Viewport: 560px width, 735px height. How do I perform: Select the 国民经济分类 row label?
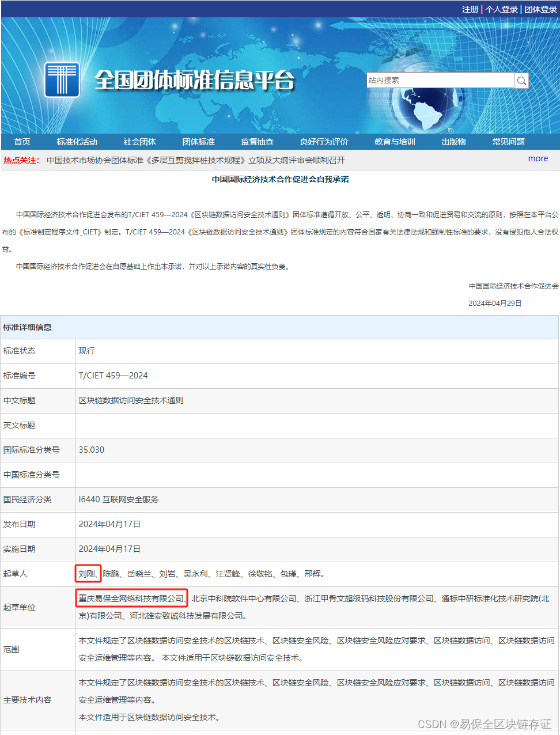coord(27,499)
